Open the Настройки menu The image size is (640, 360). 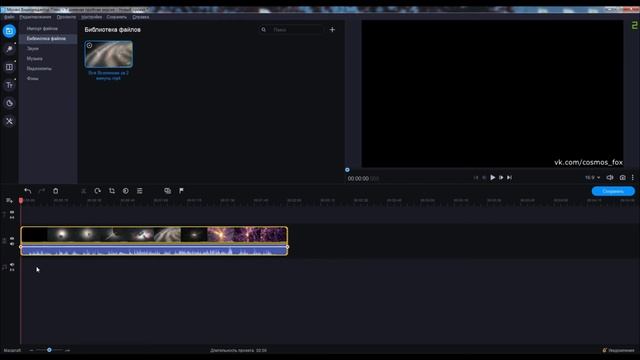[91, 17]
